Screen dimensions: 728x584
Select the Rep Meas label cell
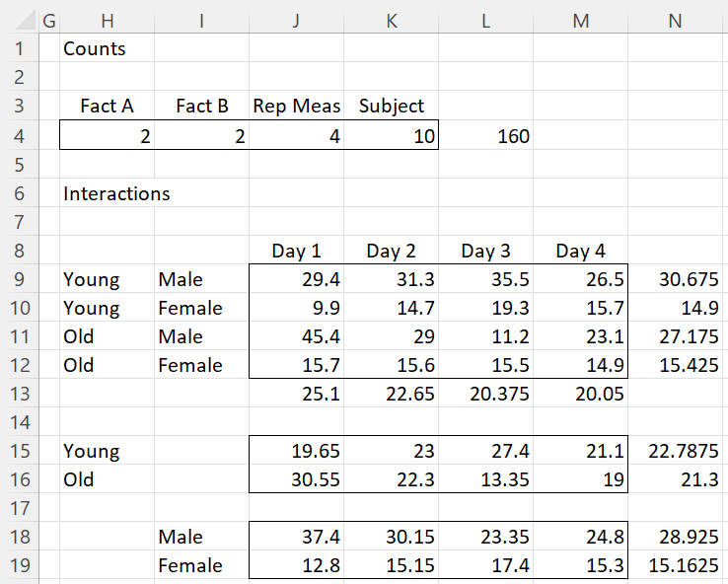pos(296,106)
